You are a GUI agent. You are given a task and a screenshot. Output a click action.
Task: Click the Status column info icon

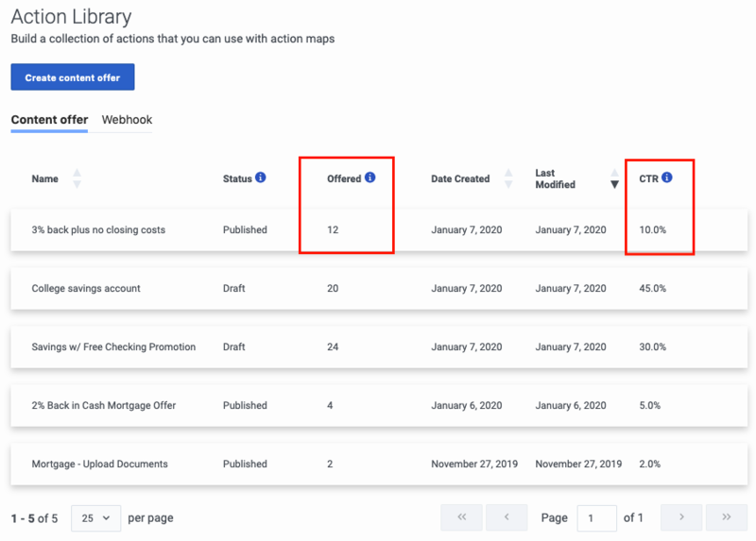click(x=261, y=178)
